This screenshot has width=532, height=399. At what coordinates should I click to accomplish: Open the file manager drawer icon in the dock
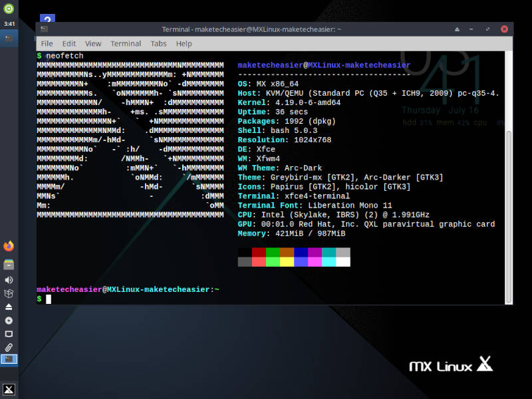(9, 263)
